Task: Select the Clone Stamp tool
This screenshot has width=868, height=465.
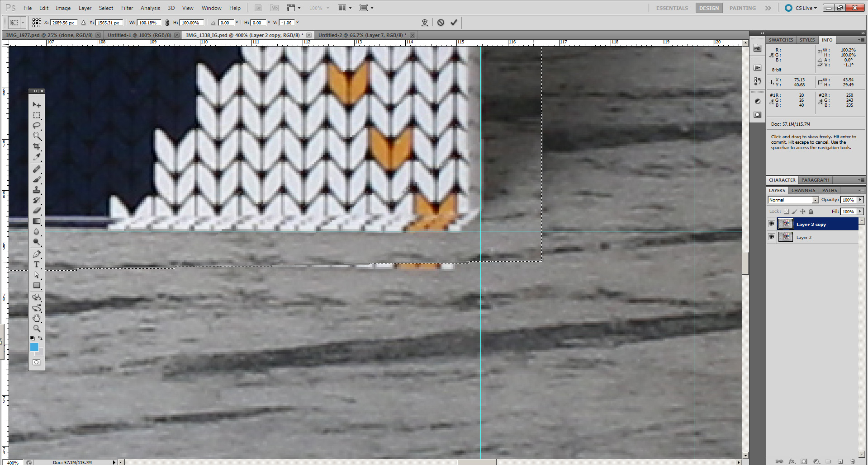Action: (37, 190)
